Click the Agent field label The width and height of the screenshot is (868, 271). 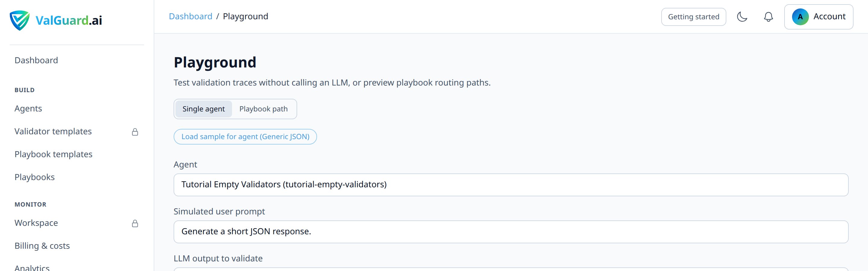185,165
